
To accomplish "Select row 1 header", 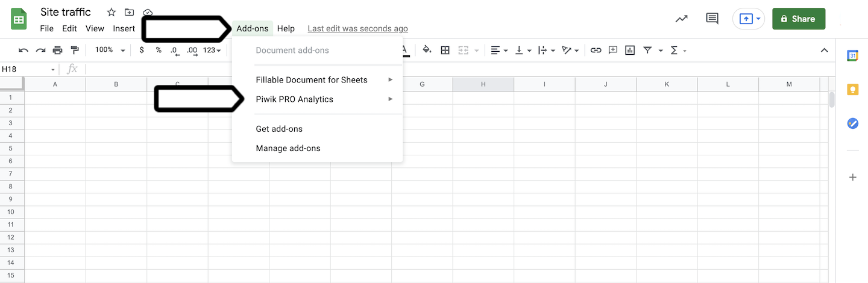I will (x=11, y=98).
